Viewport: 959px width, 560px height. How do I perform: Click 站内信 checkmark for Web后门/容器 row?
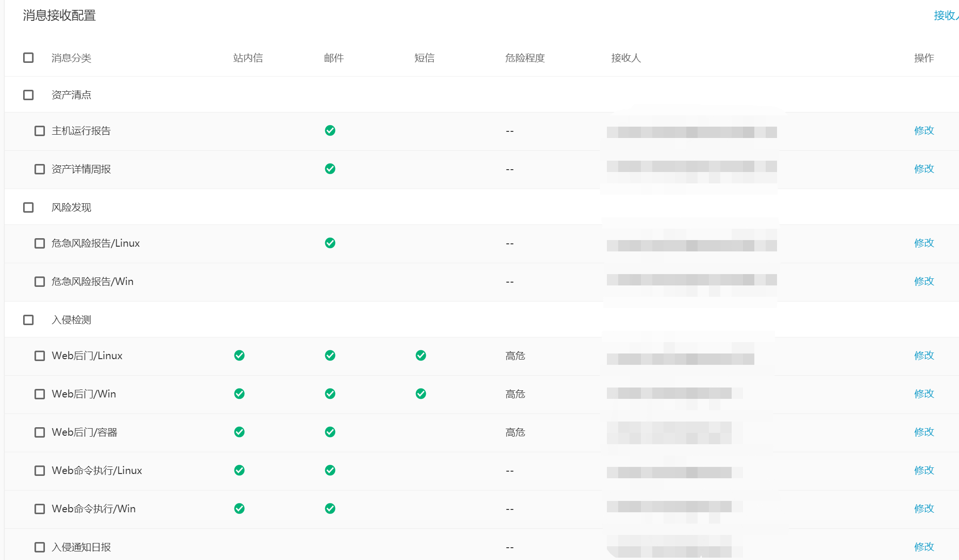(239, 432)
